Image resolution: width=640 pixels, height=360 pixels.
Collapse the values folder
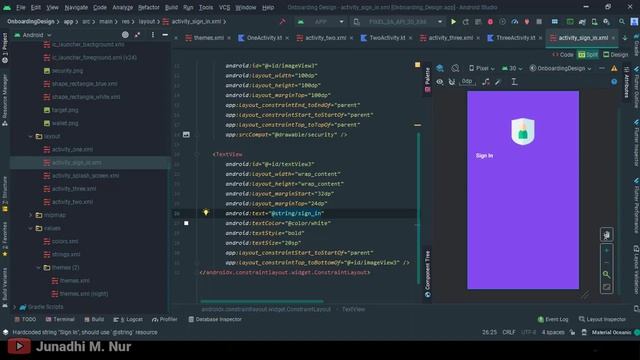30,228
